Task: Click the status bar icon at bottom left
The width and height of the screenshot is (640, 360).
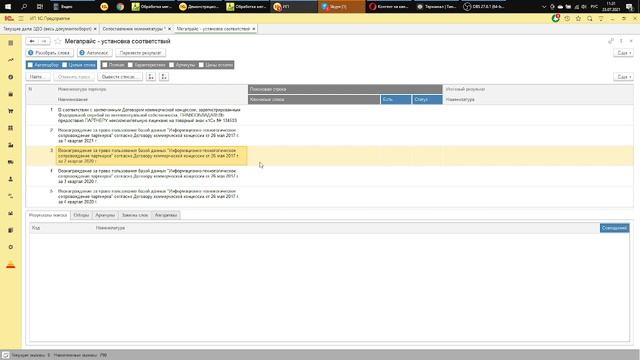Action: [x=5, y=355]
